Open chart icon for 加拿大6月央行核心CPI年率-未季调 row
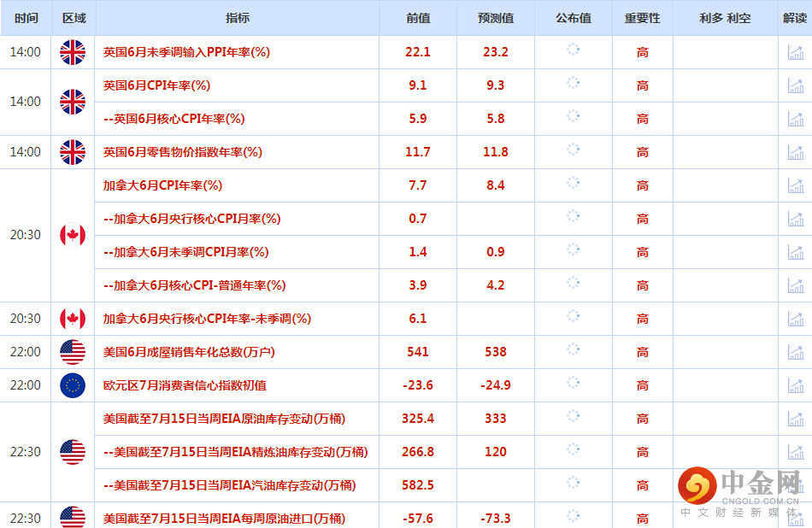812x528 pixels. 796,319
